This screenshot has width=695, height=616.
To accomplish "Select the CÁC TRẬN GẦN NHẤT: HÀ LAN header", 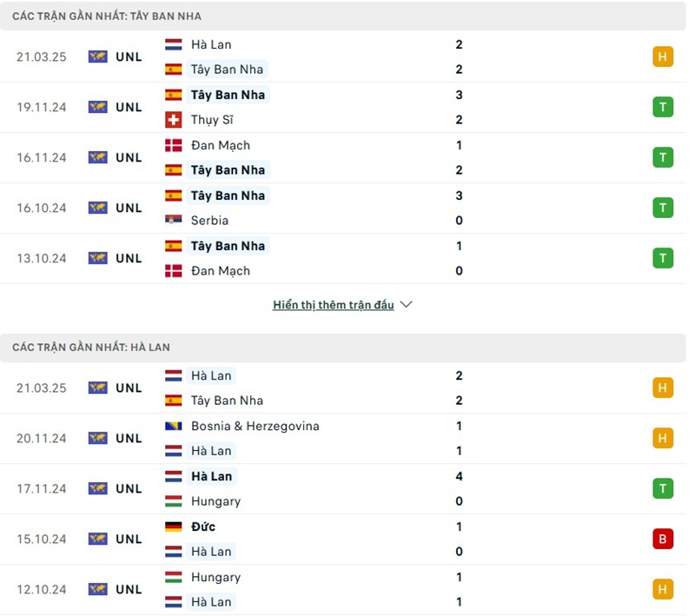I will point(91,348).
